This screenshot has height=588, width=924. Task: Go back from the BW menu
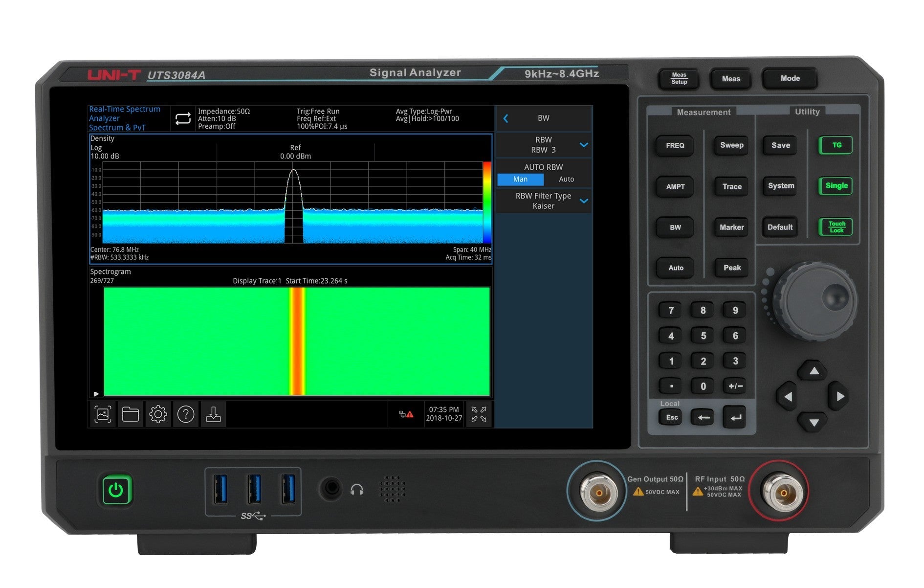tap(506, 118)
